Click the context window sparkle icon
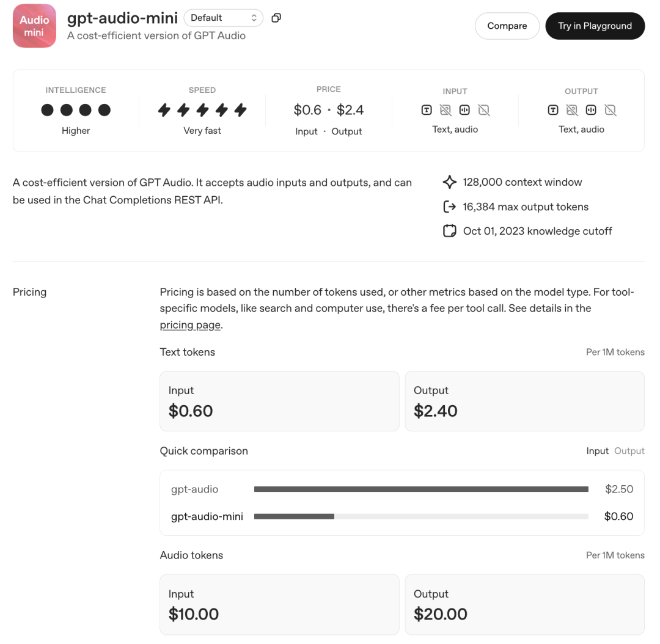This screenshot has height=644, width=660. [449, 182]
